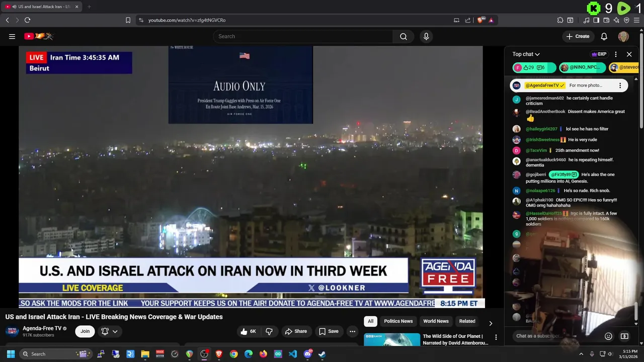
Task: Join the Agenda-Free TV channel
Action: pyautogui.click(x=85, y=331)
